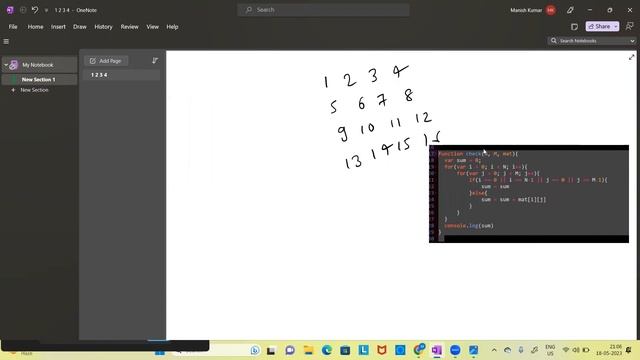Image resolution: width=640 pixels, height=360 pixels.
Task: Click the OneDrive cloud tray icon
Action: [507, 350]
